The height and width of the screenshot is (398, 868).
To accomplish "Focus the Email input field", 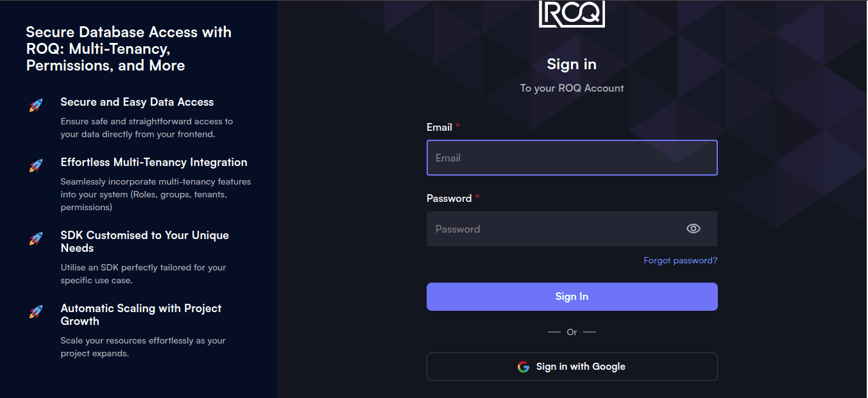I will coord(572,158).
